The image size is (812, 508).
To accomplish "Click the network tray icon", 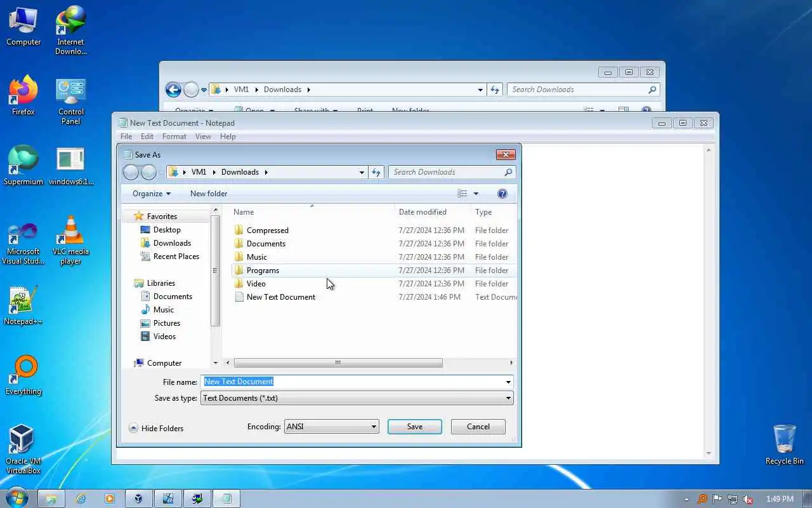I will tap(733, 499).
